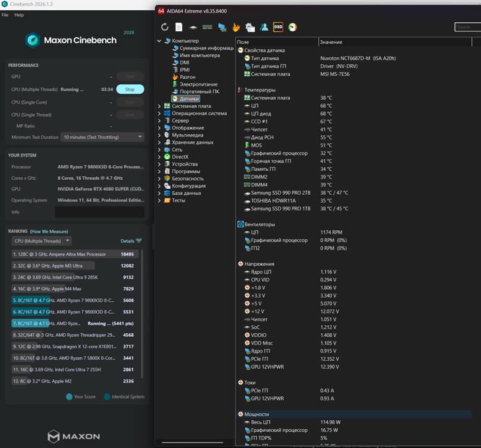Expand the Тесты tree node
Image resolution: width=481 pixels, height=448 pixels.
tap(159, 200)
